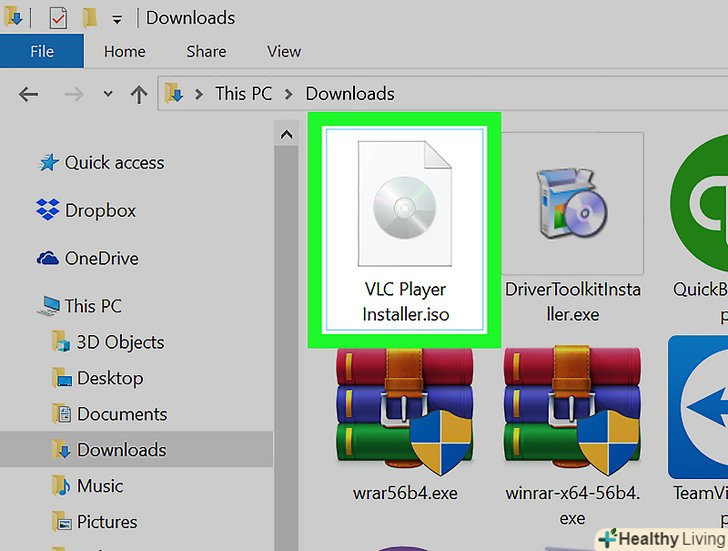
Task: Select Quick access in the sidebar
Action: 114,162
